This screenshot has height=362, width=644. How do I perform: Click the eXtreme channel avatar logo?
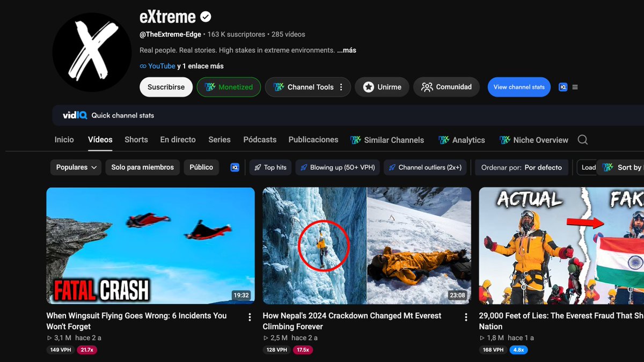coord(92,53)
